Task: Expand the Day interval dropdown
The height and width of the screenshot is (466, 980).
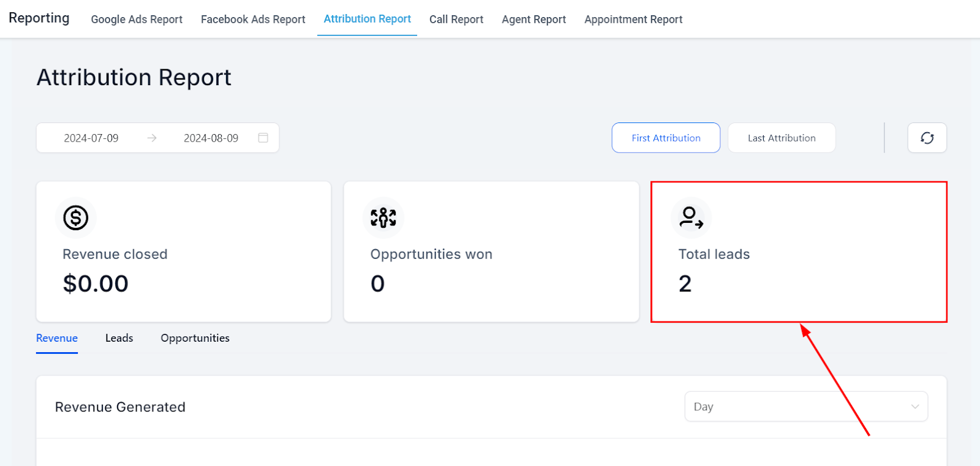Action: coord(806,407)
